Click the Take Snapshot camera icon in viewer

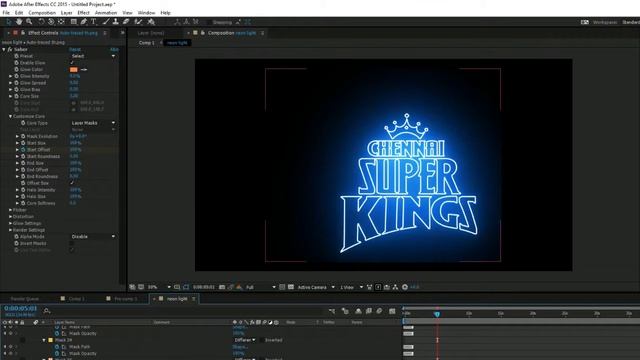click(222, 287)
